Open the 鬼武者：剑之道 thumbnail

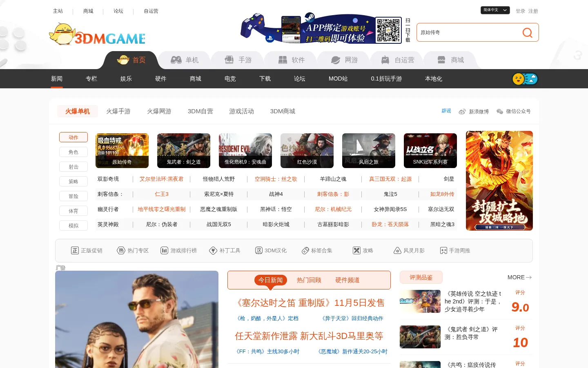click(184, 150)
